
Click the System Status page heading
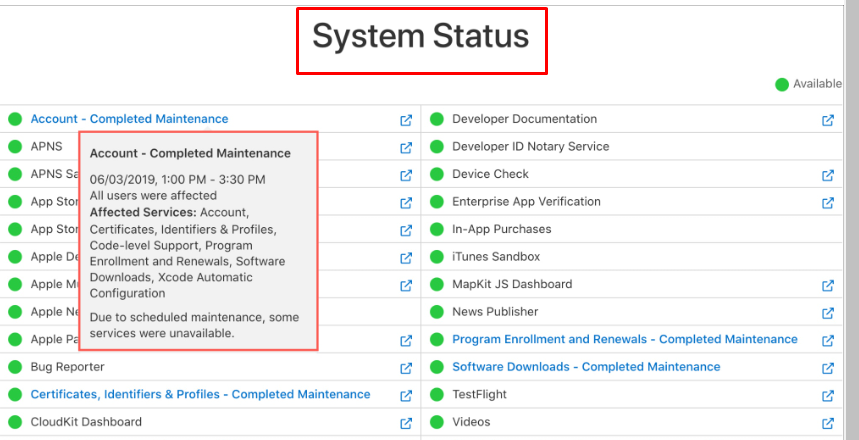[421, 37]
